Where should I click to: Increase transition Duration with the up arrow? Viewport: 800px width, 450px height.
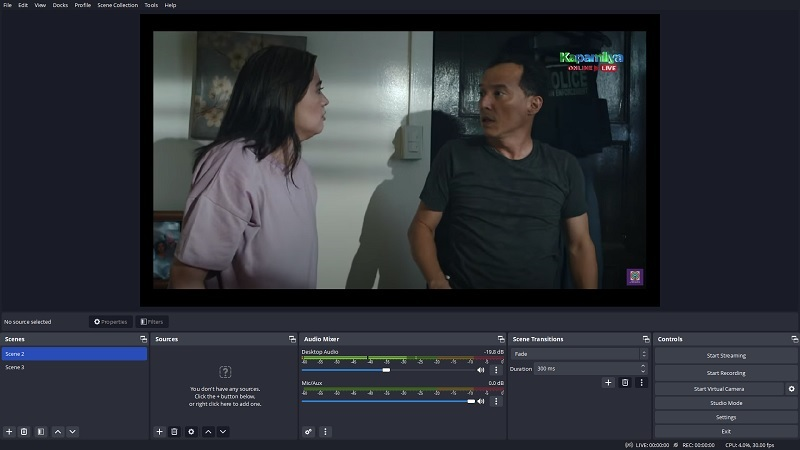(643, 366)
